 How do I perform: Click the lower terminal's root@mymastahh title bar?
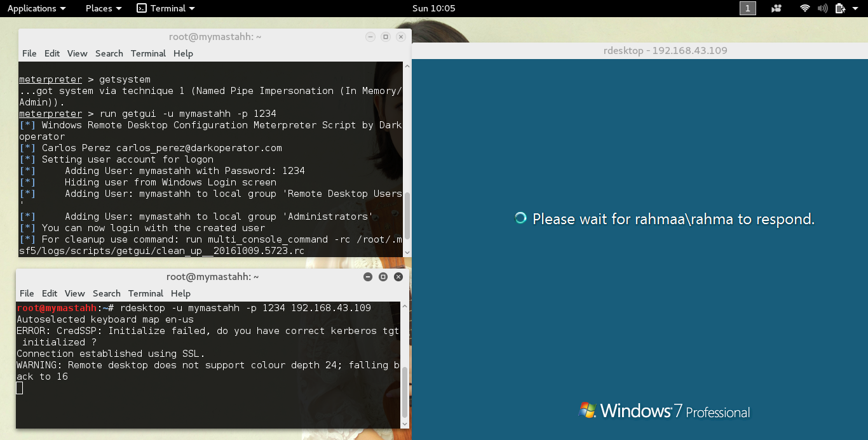tap(212, 277)
